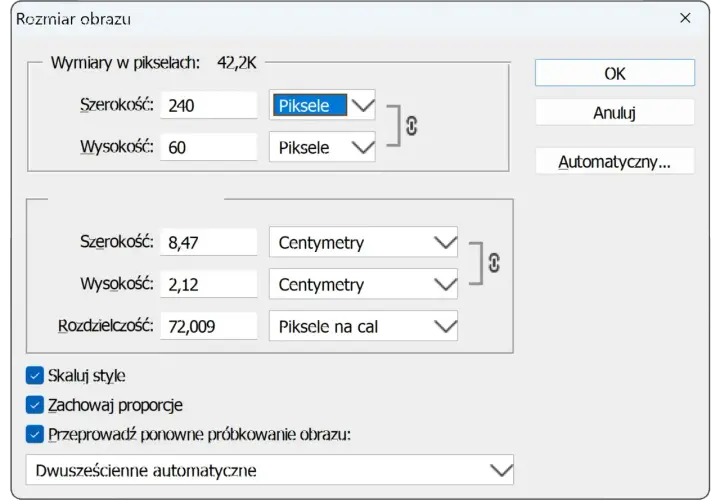Image resolution: width=720 pixels, height=500 pixels.
Task: Toggle the Skaluj style checkbox
Action: [34, 375]
